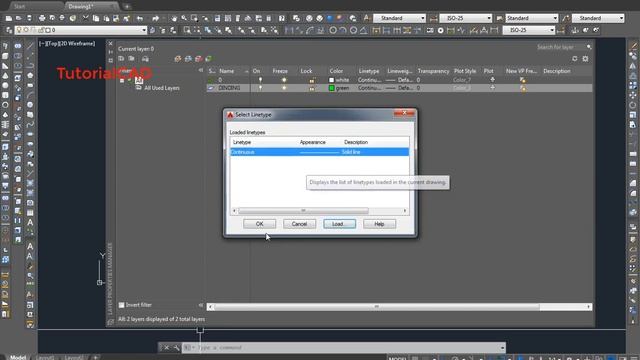Click the Name column header in layer list
The height and width of the screenshot is (360, 640).
tap(227, 71)
